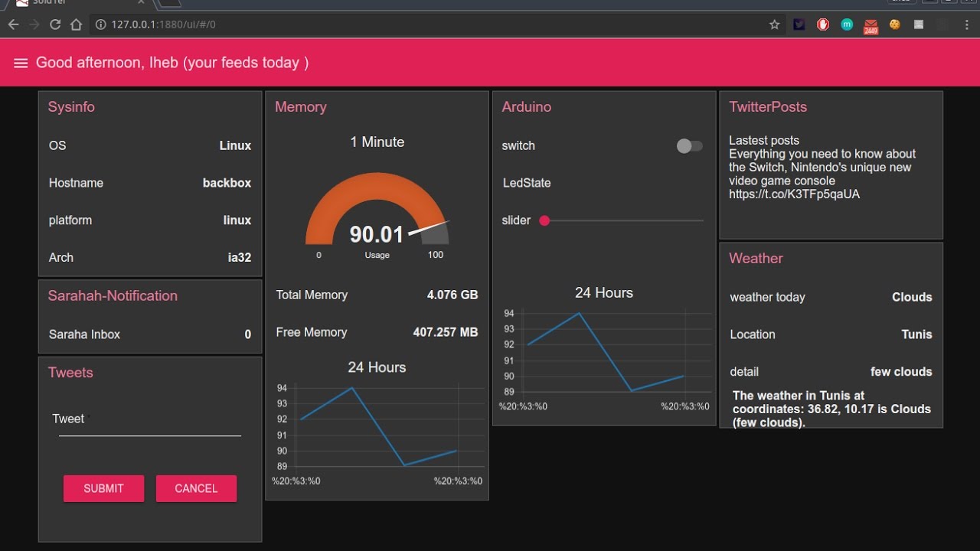
Task: Reload the dashboard page
Action: point(54,24)
